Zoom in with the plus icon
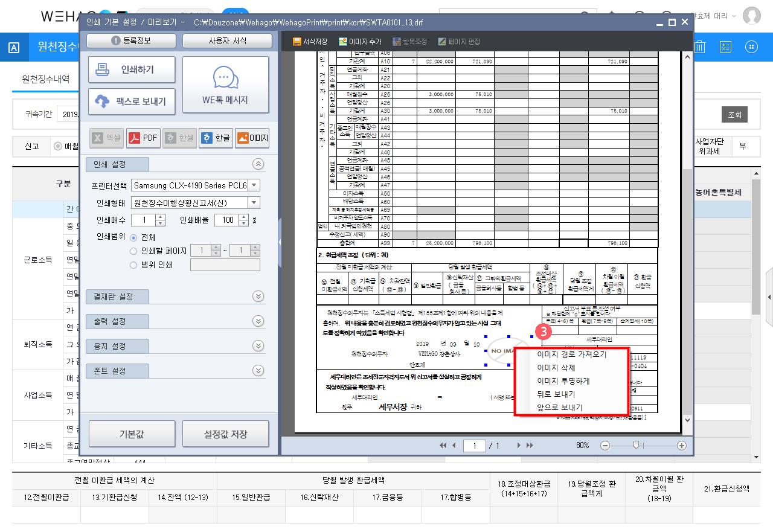Viewport: 773px width, 532px height. (682, 446)
